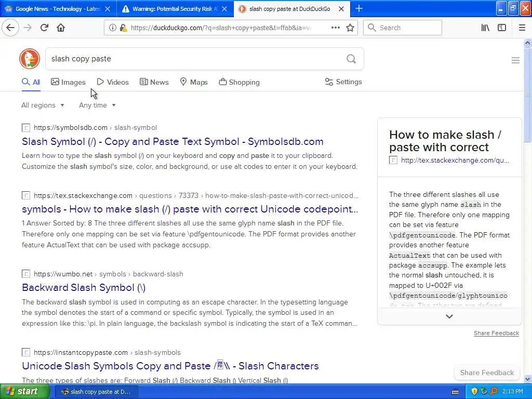532x399 pixels.
Task: Click the keyboard icon in system tray
Action: click(x=455, y=392)
